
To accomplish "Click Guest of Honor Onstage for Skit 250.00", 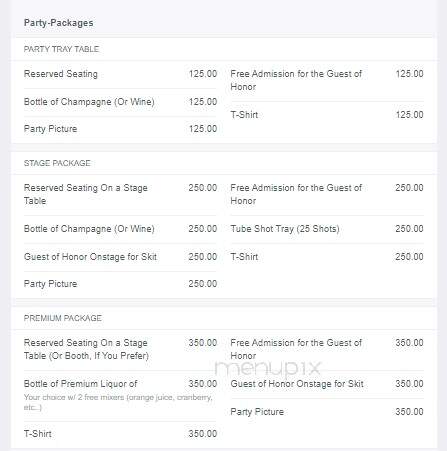I will click(120, 257).
